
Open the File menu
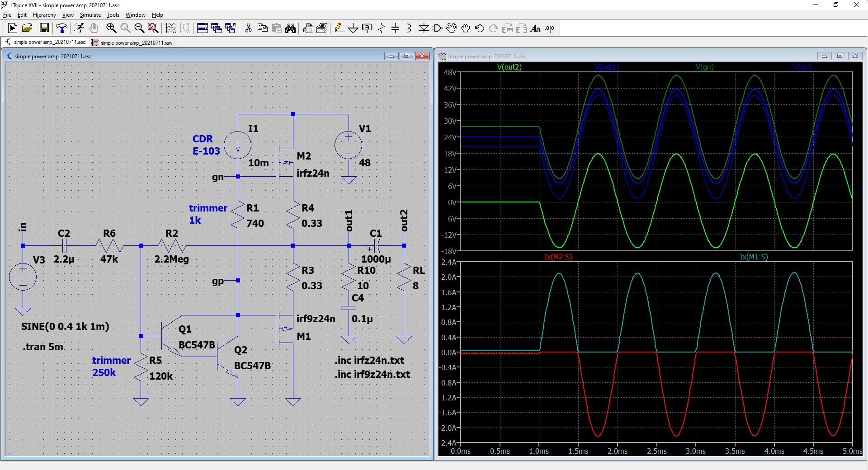7,15
